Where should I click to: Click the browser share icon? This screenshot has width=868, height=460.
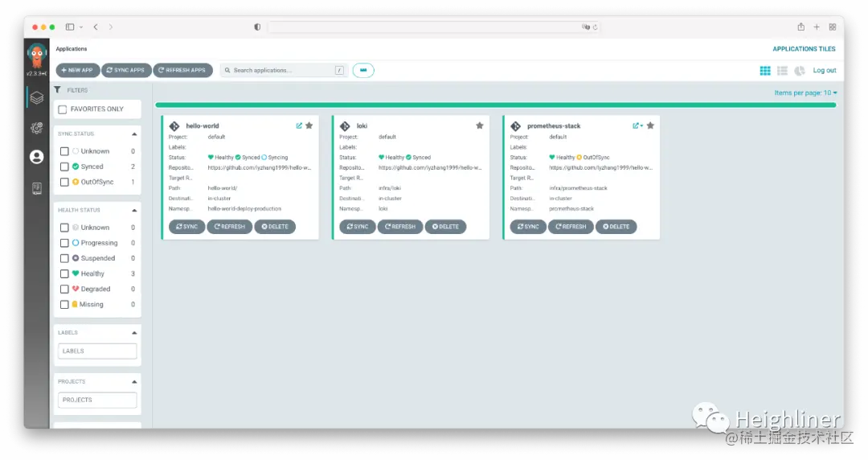801,27
